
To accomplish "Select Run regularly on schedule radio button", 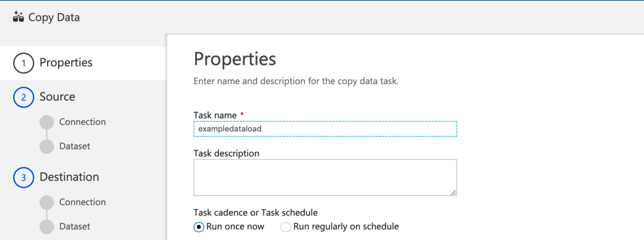I will click(x=286, y=227).
